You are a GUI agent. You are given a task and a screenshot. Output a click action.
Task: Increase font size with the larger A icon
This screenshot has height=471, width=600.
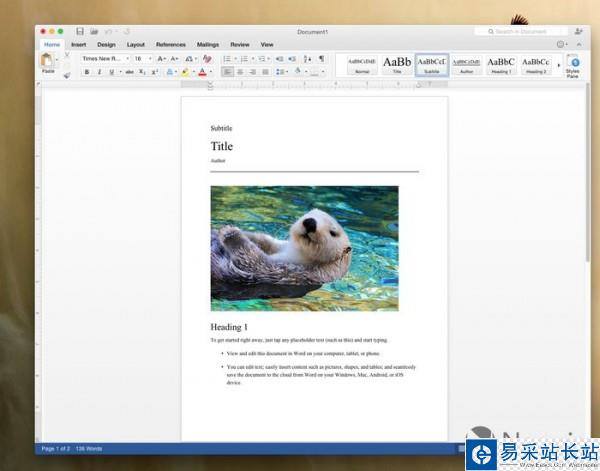160,59
